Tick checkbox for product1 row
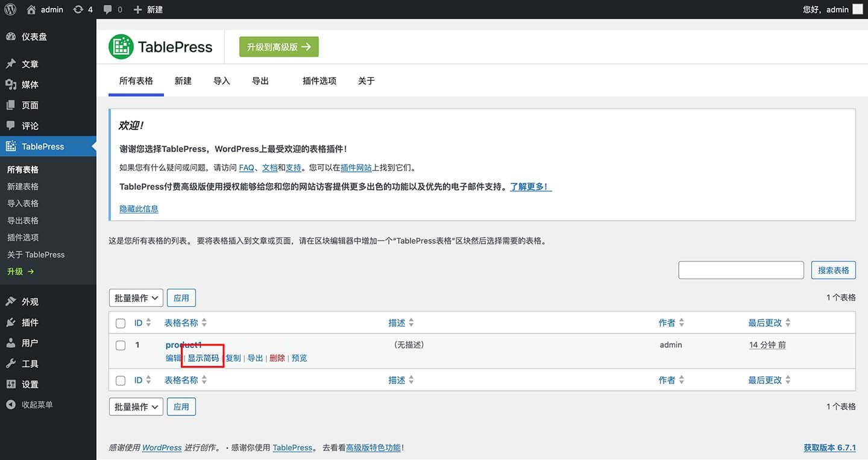This screenshot has width=868, height=460. pyautogui.click(x=121, y=345)
